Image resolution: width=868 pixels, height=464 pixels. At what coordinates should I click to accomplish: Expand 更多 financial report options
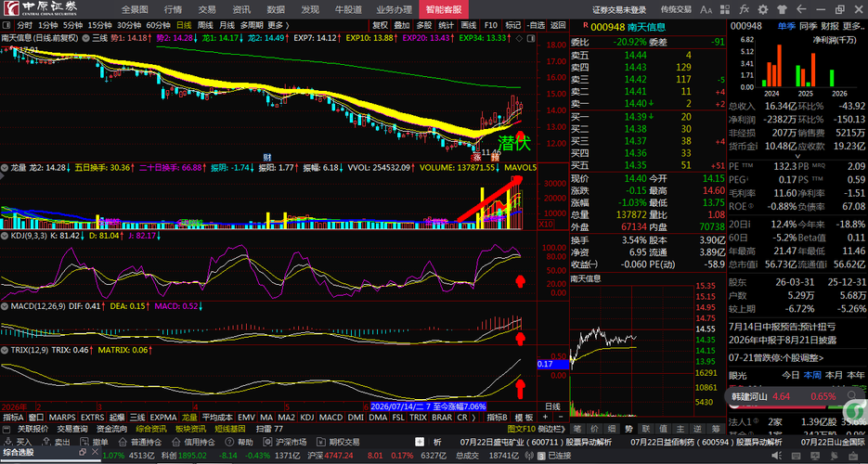click(854, 26)
